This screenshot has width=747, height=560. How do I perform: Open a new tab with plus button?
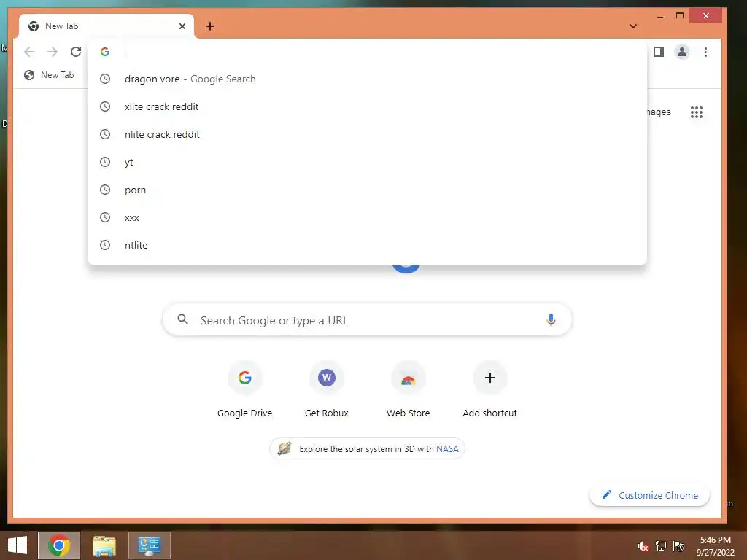coord(210,26)
